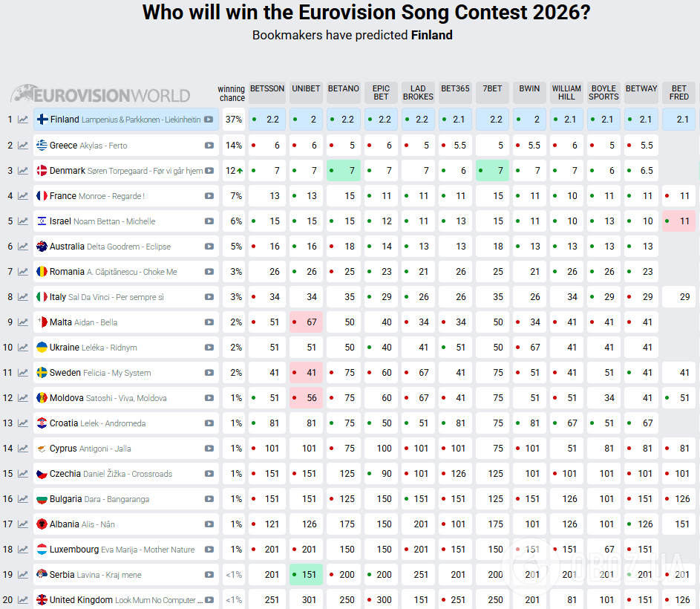Open Ukraine's odds history chart icon
The image size is (700, 609).
23,347
